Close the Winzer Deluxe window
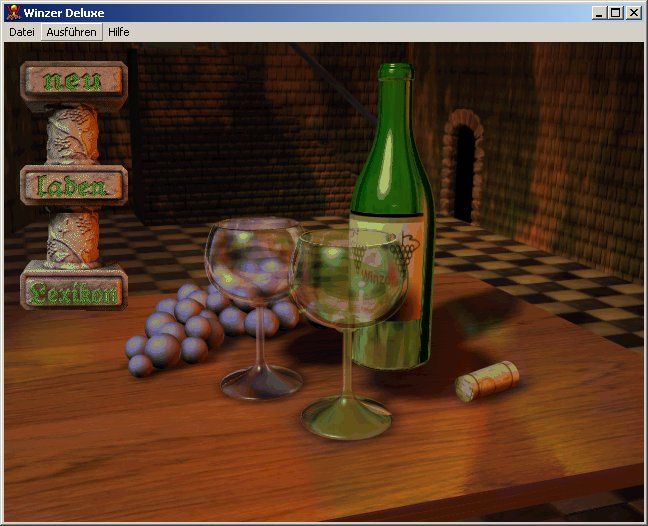 (x=634, y=13)
